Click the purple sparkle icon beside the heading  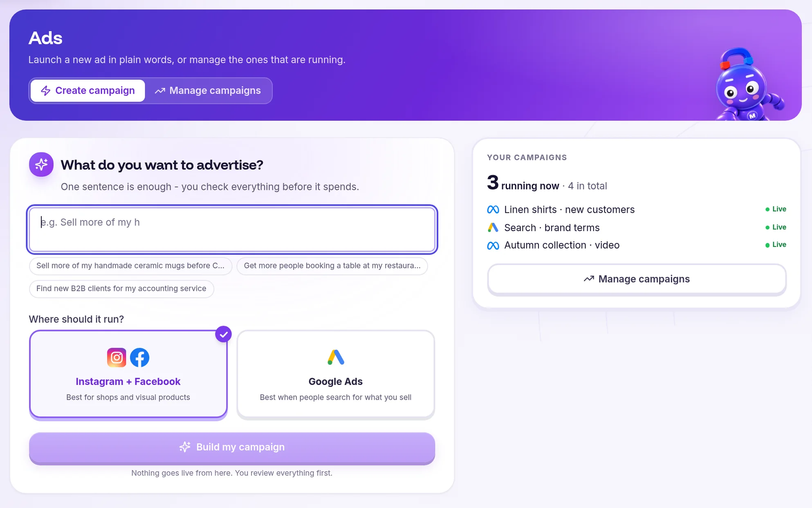41,164
